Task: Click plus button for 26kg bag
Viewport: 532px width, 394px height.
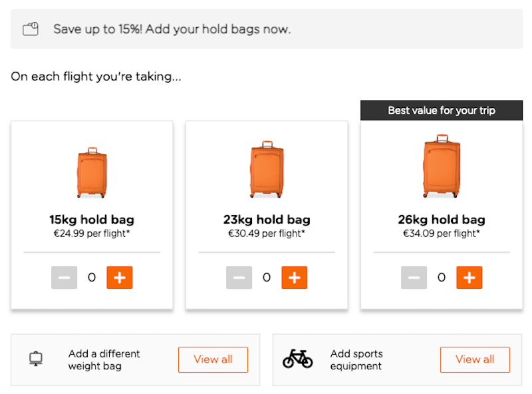Action: click(469, 278)
